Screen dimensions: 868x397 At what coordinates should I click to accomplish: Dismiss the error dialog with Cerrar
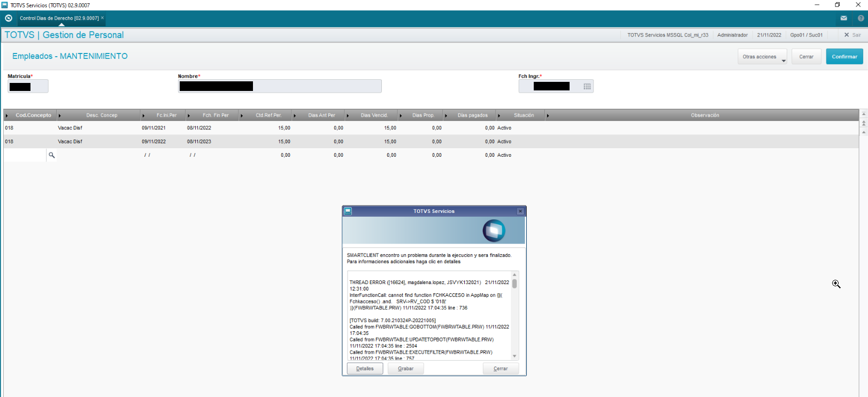(x=501, y=369)
